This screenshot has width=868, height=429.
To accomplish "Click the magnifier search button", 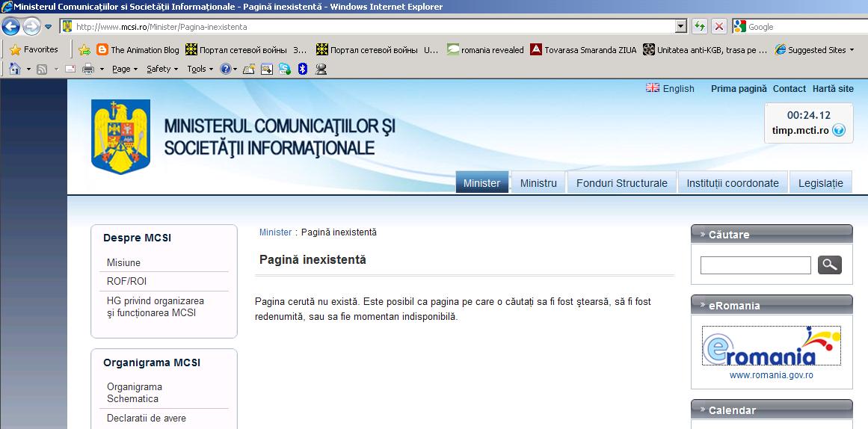I will (x=830, y=265).
